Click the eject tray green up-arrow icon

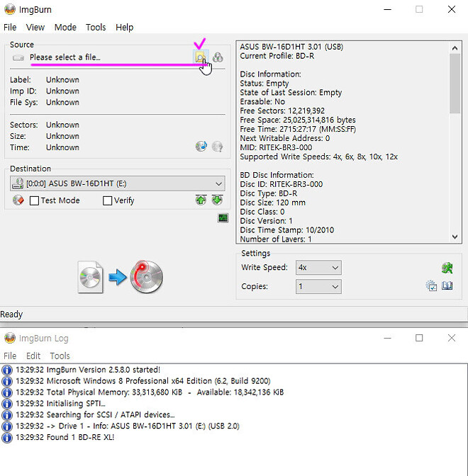(x=201, y=200)
